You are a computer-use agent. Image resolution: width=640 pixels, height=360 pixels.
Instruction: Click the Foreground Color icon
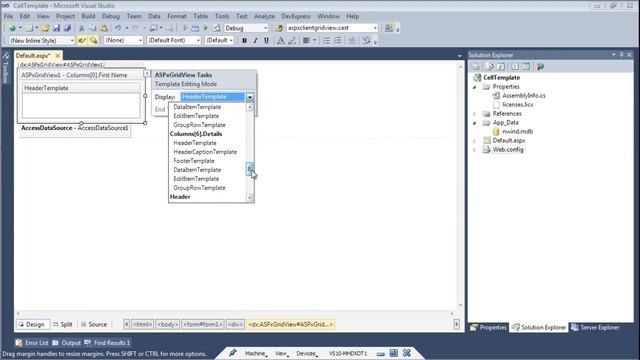tap(280, 40)
